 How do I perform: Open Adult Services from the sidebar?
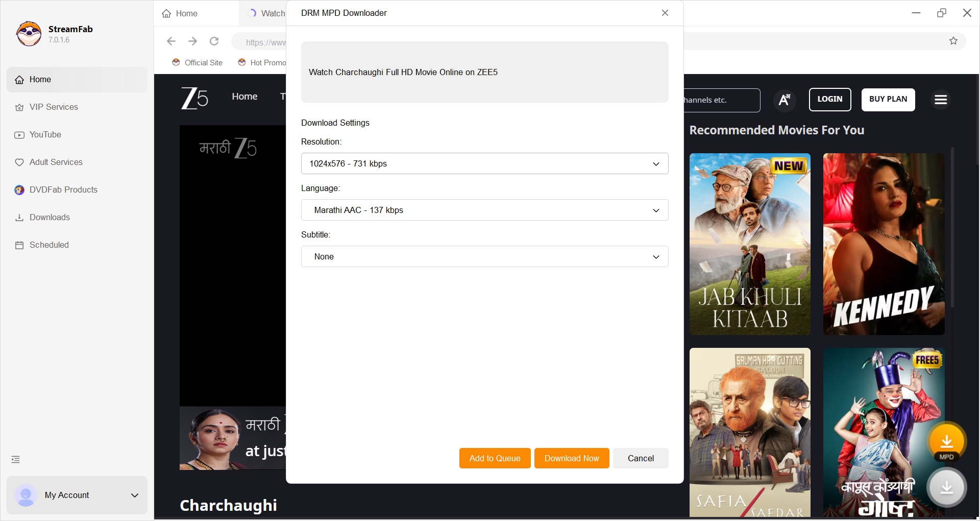click(56, 162)
